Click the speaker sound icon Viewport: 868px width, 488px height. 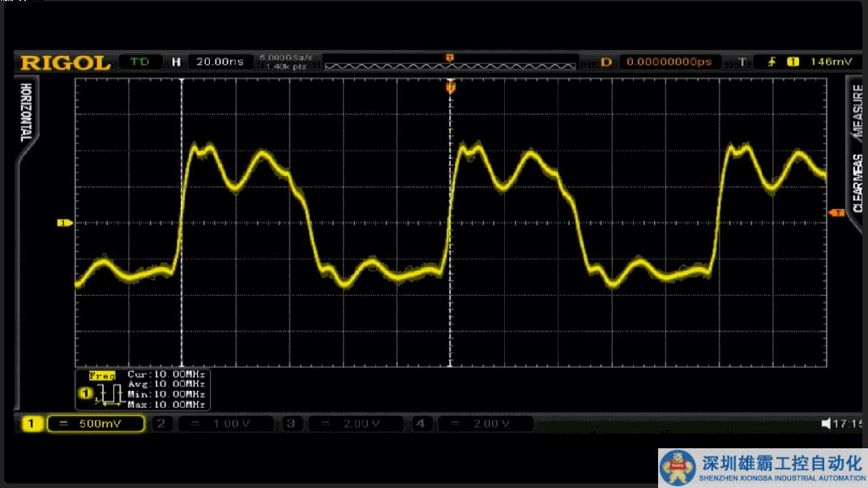click(x=826, y=423)
